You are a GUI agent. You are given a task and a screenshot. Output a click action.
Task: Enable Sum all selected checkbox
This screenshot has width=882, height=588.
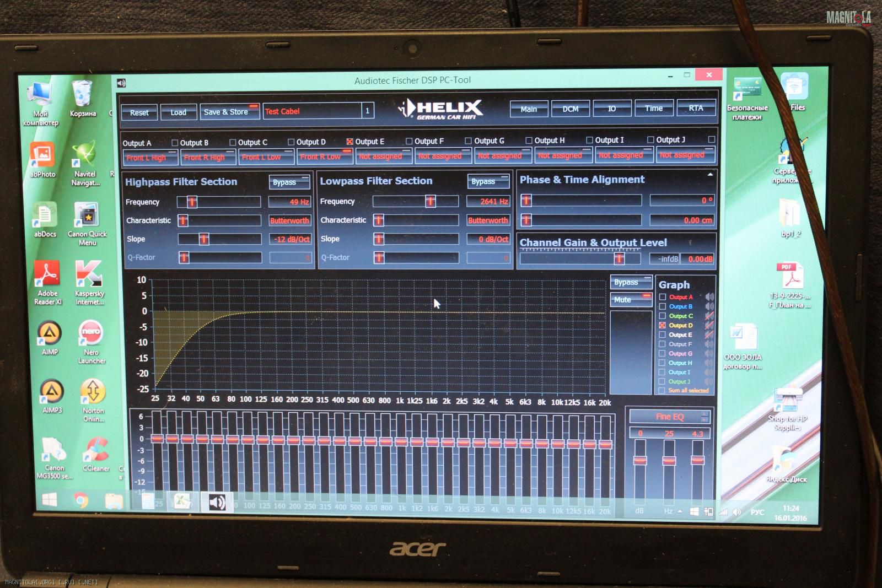tap(663, 391)
